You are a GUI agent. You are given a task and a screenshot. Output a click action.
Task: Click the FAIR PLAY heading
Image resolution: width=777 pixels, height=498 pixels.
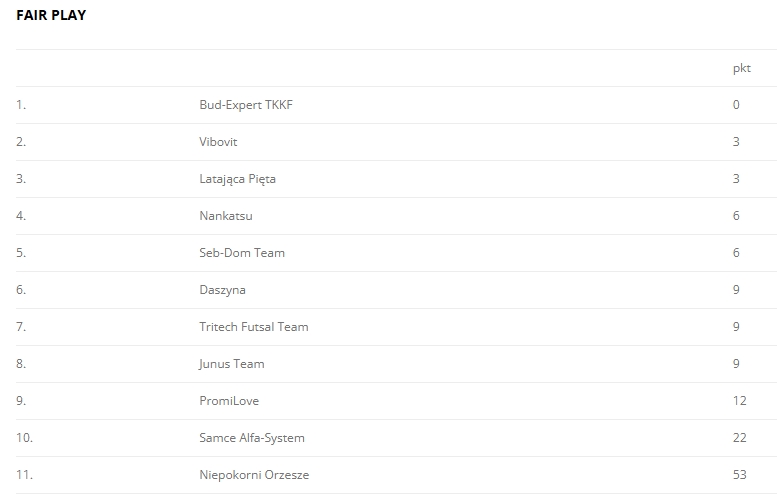tap(51, 15)
